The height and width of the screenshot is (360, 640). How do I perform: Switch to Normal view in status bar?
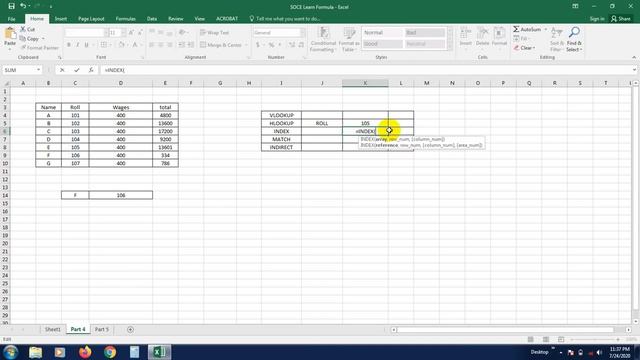(x=531, y=339)
